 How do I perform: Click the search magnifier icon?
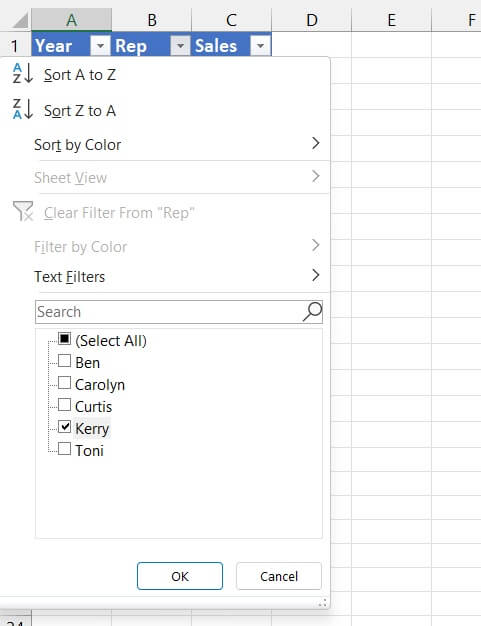click(312, 311)
